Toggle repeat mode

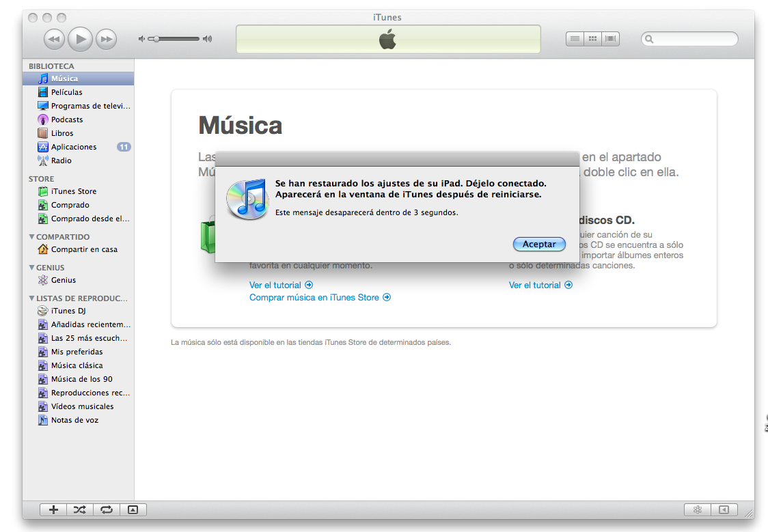pyautogui.click(x=107, y=510)
